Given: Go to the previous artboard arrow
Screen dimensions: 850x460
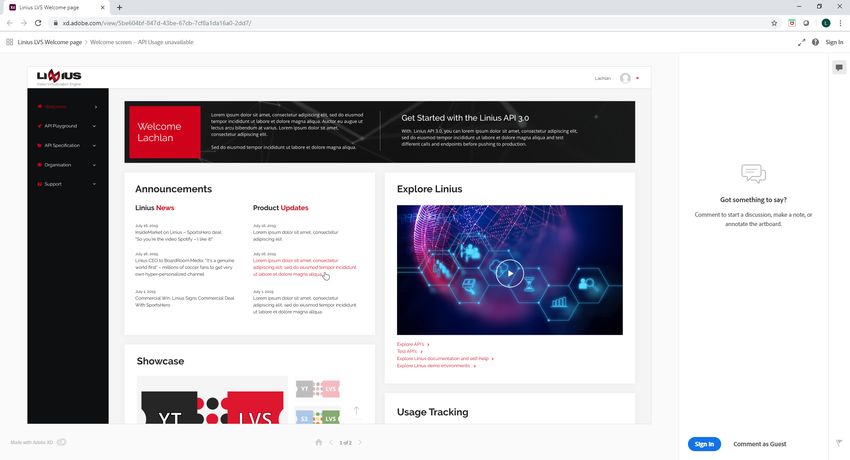Looking at the screenshot, I should [331, 442].
